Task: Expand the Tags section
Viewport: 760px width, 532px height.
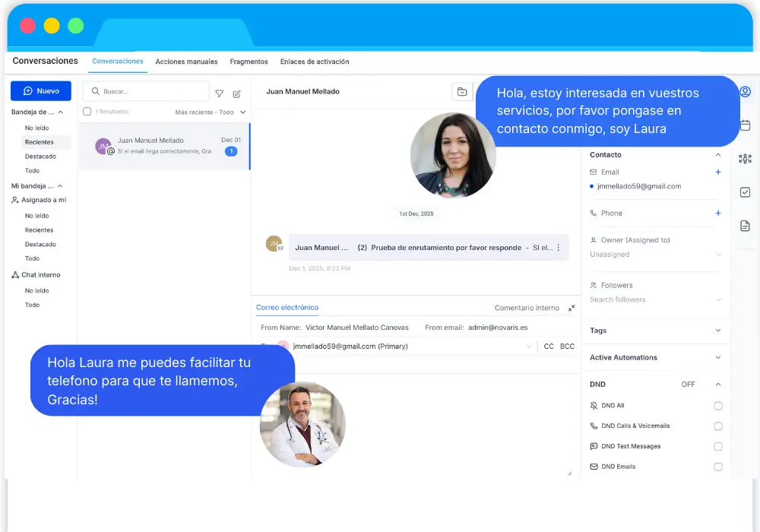Action: tap(717, 331)
